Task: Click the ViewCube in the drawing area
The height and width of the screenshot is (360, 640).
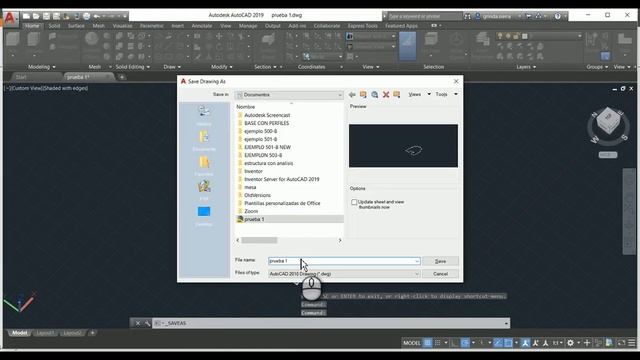Action: pos(608,121)
